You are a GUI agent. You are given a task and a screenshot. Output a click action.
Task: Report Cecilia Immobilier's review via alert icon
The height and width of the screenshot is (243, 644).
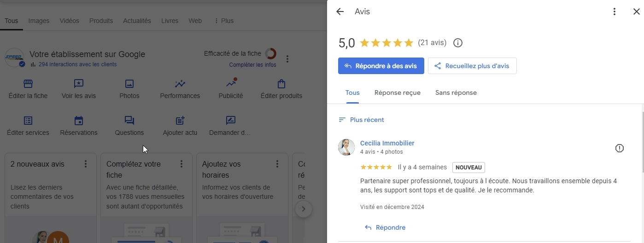pyautogui.click(x=620, y=148)
